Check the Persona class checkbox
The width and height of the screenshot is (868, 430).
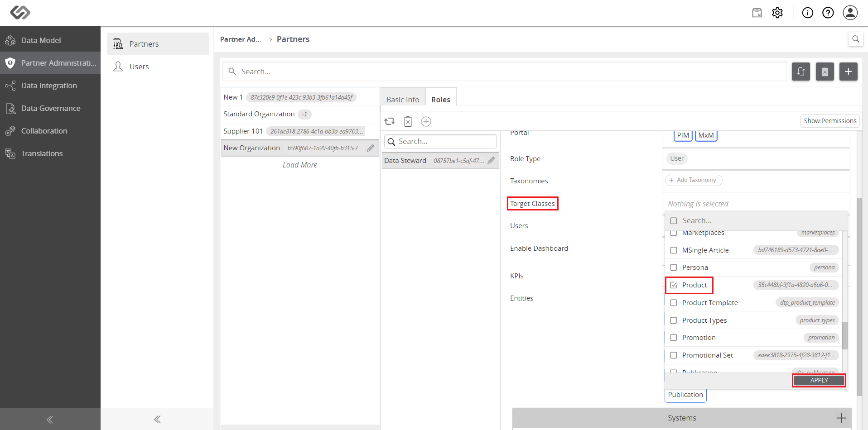point(674,268)
